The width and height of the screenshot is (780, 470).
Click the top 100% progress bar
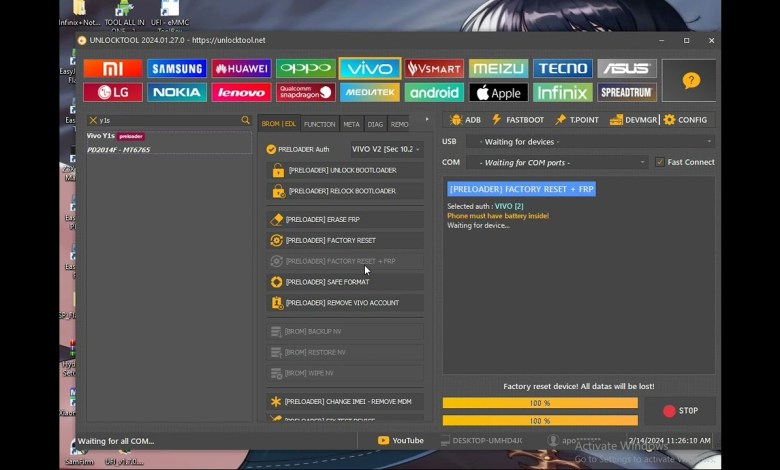tap(540, 403)
